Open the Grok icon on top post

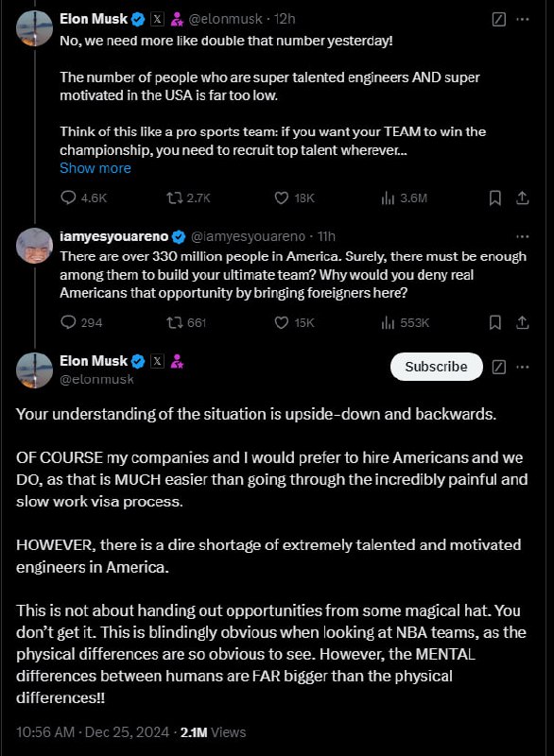click(x=499, y=19)
